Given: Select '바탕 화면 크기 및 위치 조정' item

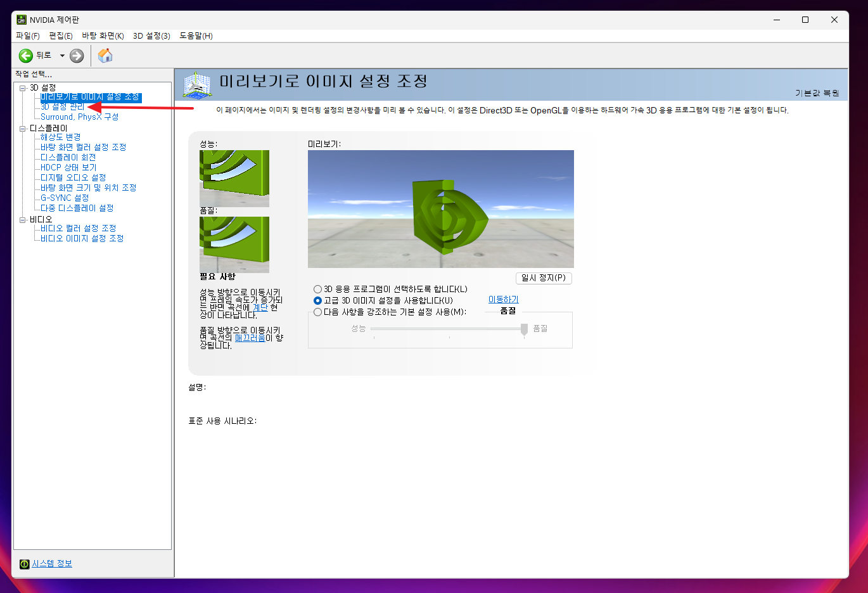Looking at the screenshot, I should [88, 188].
